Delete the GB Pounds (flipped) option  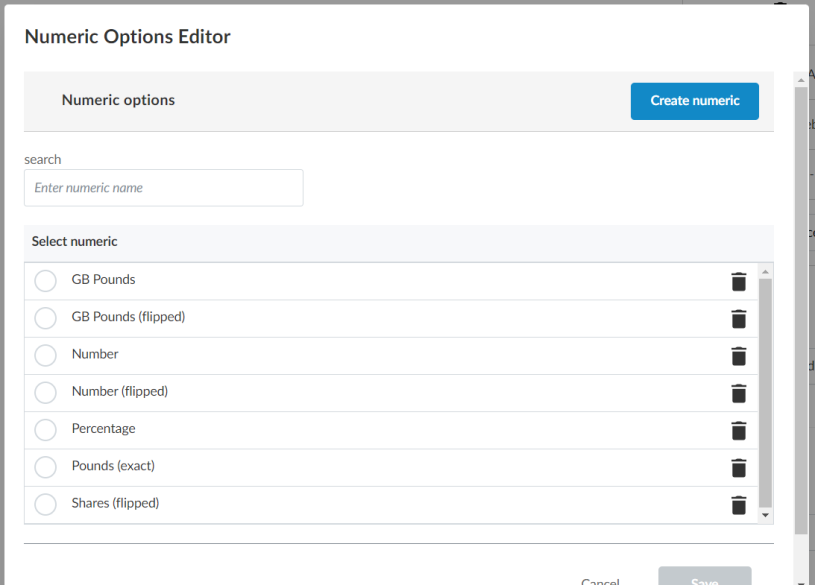click(x=738, y=318)
